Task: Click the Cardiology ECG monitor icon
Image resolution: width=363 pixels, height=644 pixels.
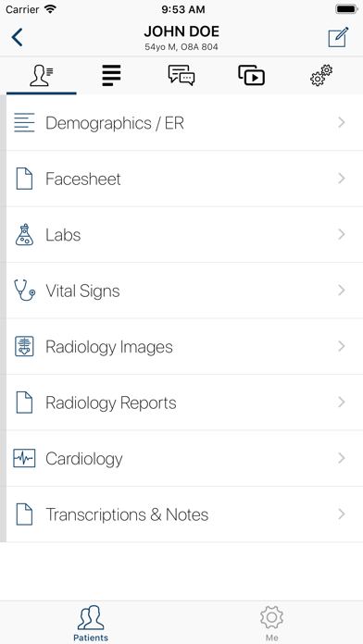Action: pyautogui.click(x=24, y=458)
